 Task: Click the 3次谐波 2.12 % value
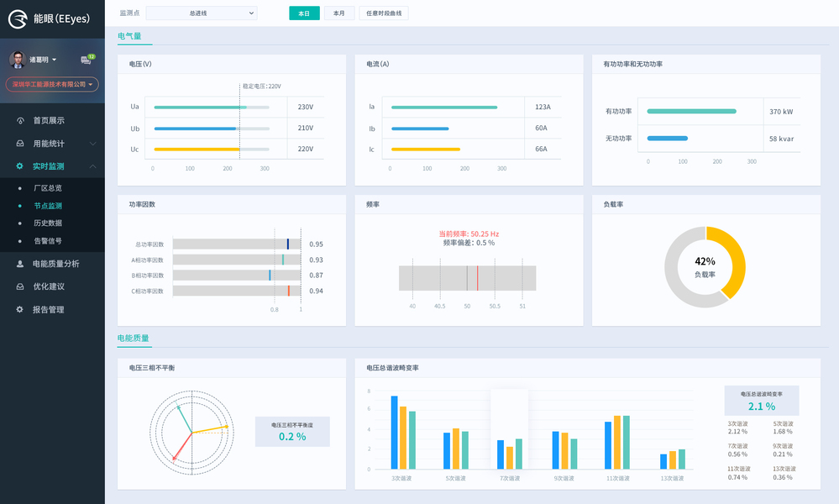click(737, 432)
